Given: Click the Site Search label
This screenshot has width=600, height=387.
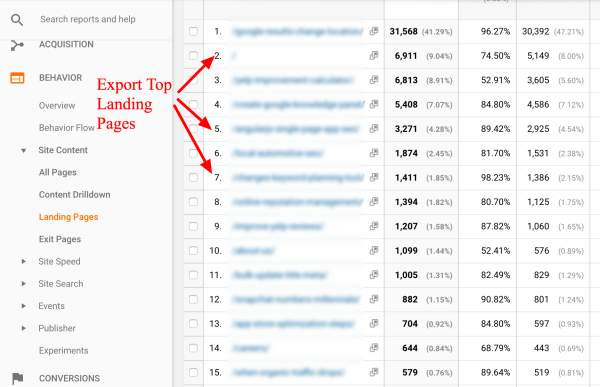Looking at the screenshot, I should click(x=61, y=284).
